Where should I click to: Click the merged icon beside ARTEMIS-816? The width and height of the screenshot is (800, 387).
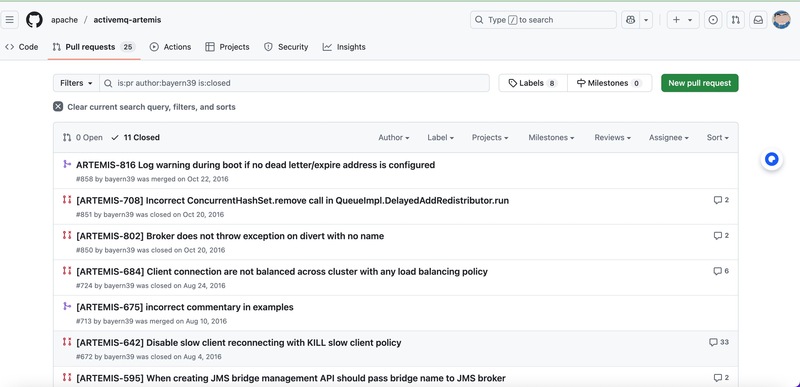click(x=67, y=164)
